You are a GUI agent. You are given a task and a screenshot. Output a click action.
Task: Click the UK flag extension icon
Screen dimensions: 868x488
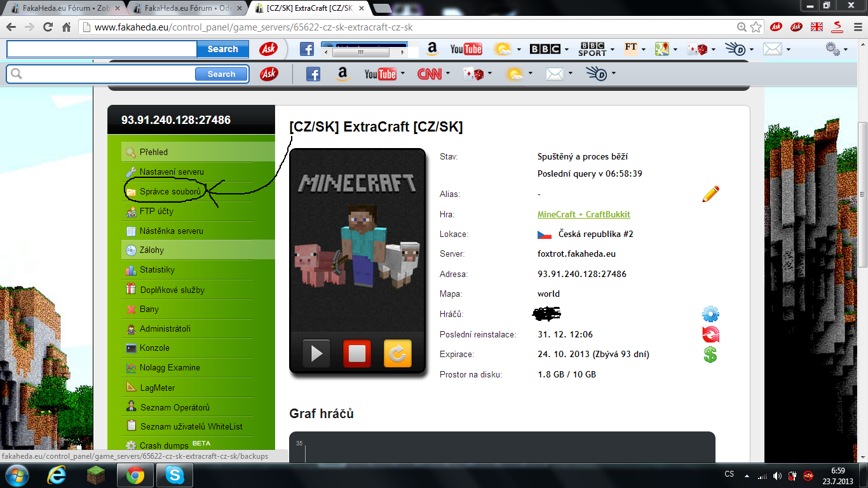coord(817,27)
